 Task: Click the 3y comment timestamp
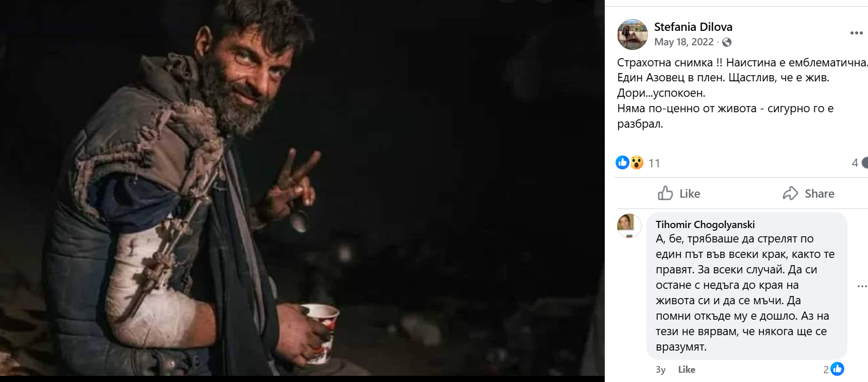click(660, 370)
